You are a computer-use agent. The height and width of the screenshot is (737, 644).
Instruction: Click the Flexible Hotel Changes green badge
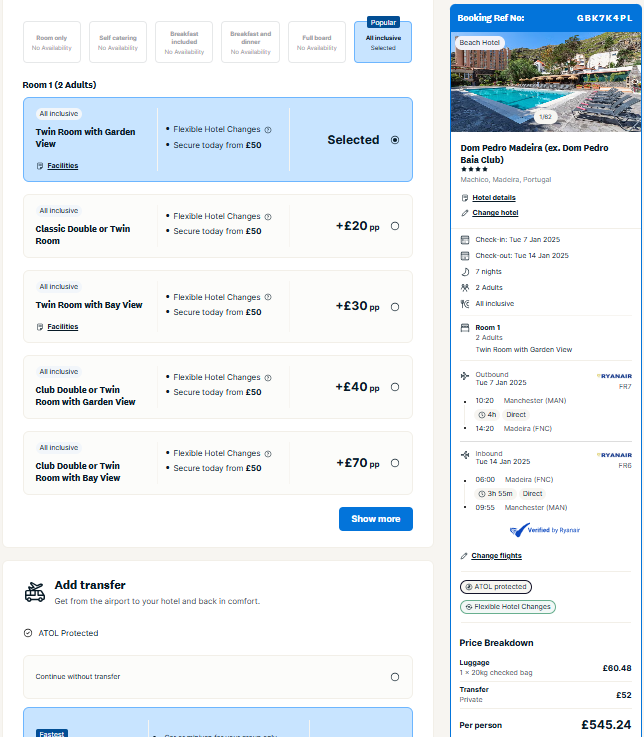pyautogui.click(x=508, y=607)
